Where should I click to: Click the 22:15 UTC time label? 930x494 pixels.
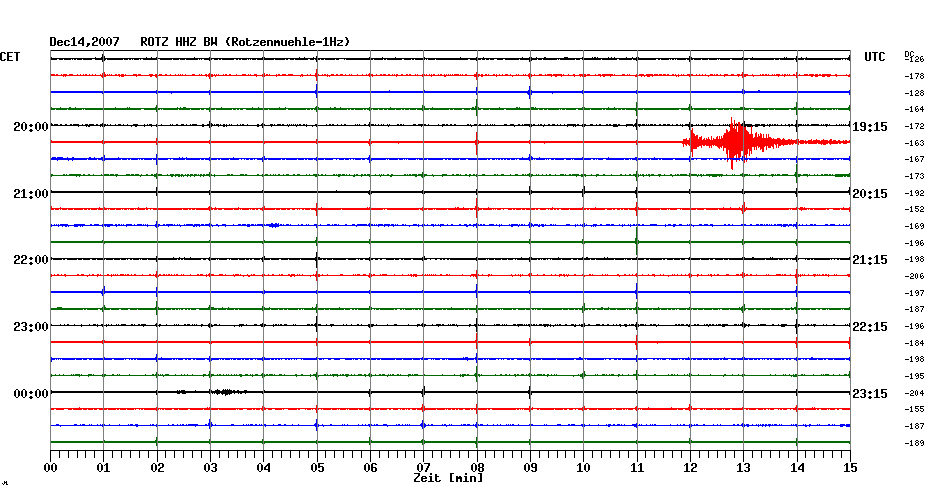[870, 327]
